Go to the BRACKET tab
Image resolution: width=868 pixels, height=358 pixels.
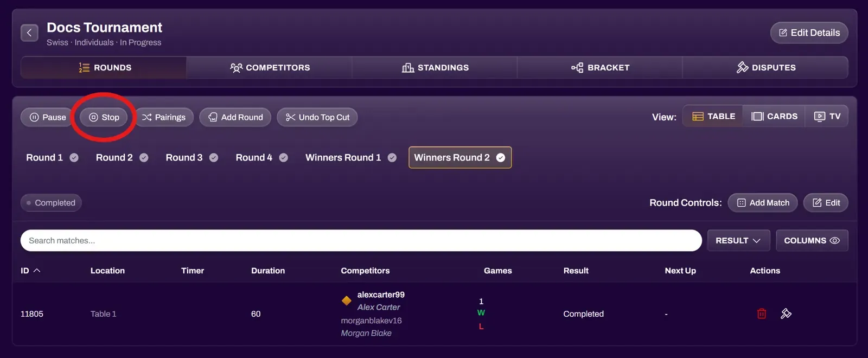(x=600, y=68)
